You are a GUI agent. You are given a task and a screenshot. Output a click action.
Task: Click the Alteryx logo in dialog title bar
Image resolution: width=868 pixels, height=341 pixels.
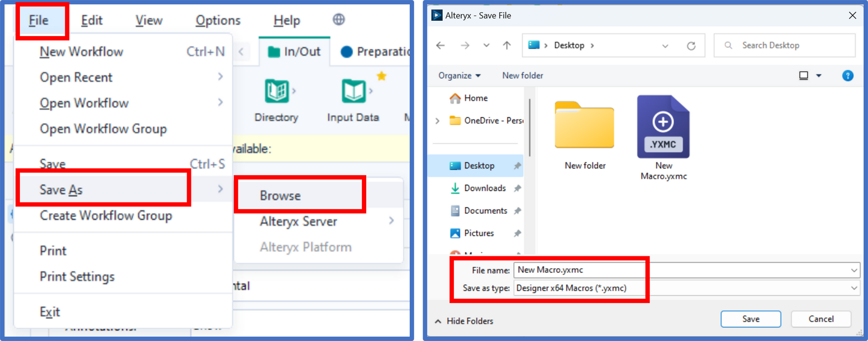point(437,16)
